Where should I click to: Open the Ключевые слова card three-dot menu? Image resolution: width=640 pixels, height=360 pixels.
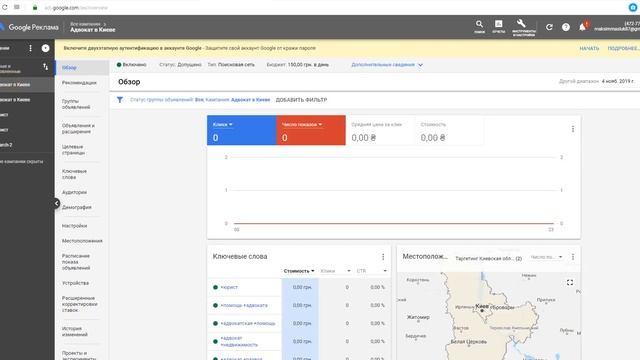tap(383, 257)
